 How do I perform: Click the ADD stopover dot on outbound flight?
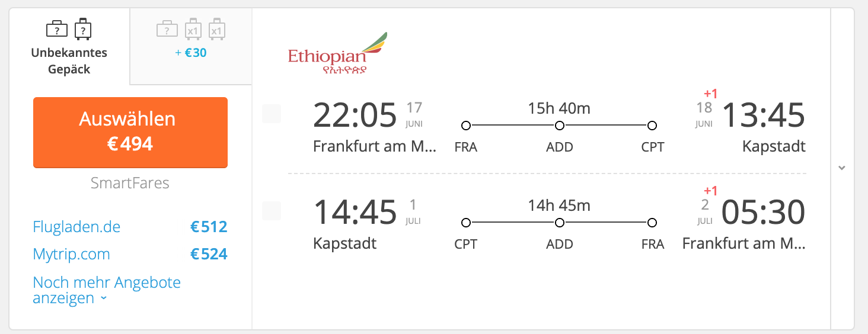[x=559, y=126]
